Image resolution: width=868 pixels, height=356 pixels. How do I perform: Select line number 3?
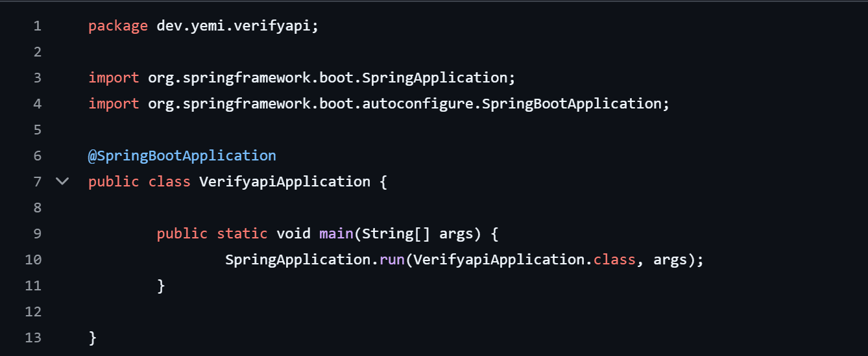37,78
